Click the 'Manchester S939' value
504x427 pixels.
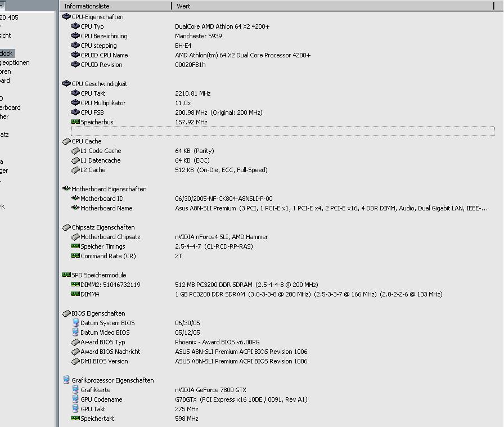point(199,36)
